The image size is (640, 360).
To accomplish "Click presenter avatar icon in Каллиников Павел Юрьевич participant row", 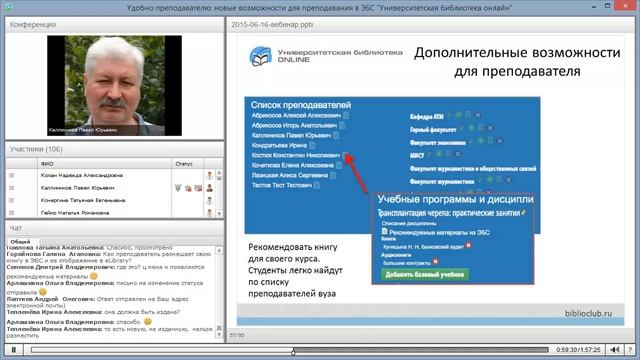I will [209, 188].
